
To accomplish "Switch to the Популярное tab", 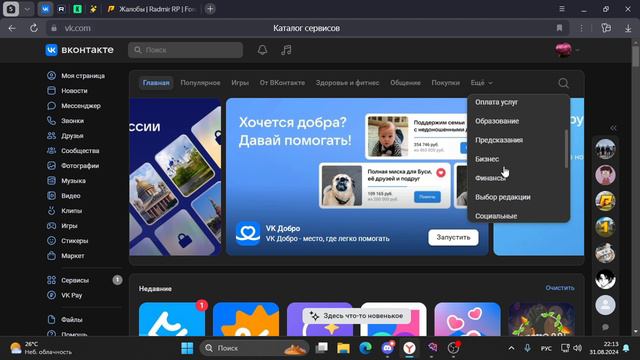I will tap(200, 83).
